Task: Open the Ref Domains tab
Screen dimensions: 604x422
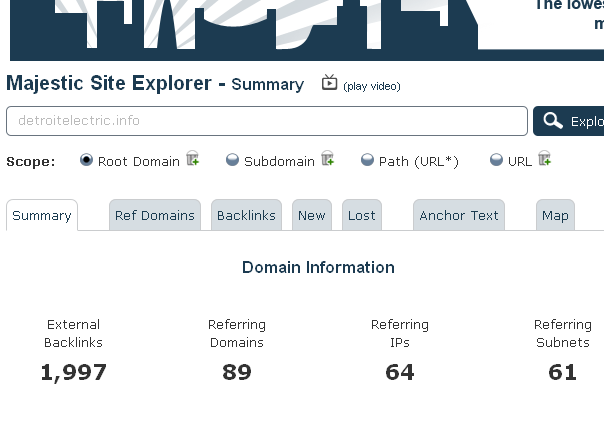Action: click(x=154, y=215)
